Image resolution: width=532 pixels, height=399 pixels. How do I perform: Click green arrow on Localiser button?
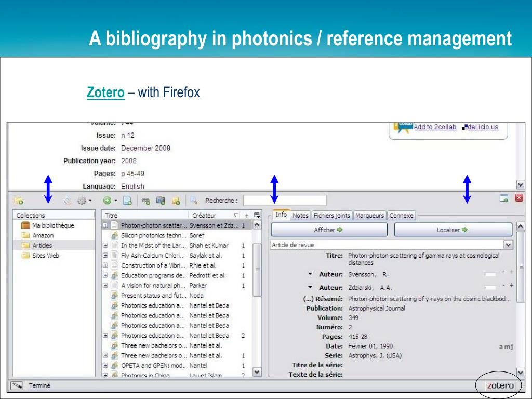464,230
